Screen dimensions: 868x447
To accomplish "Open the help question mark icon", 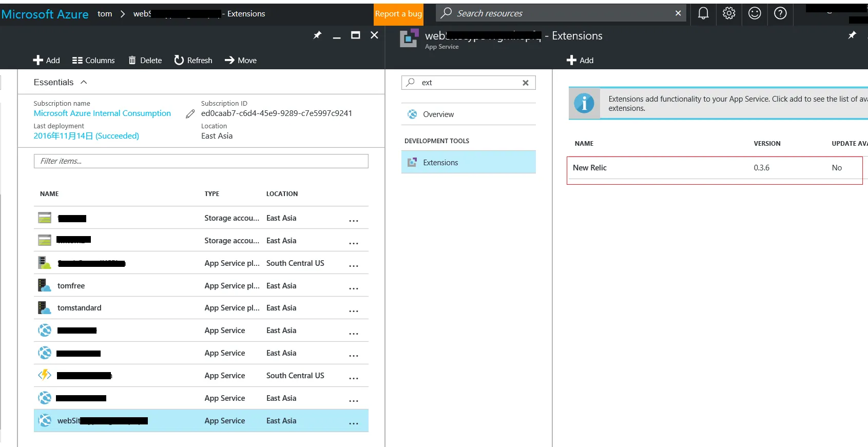I will 780,13.
